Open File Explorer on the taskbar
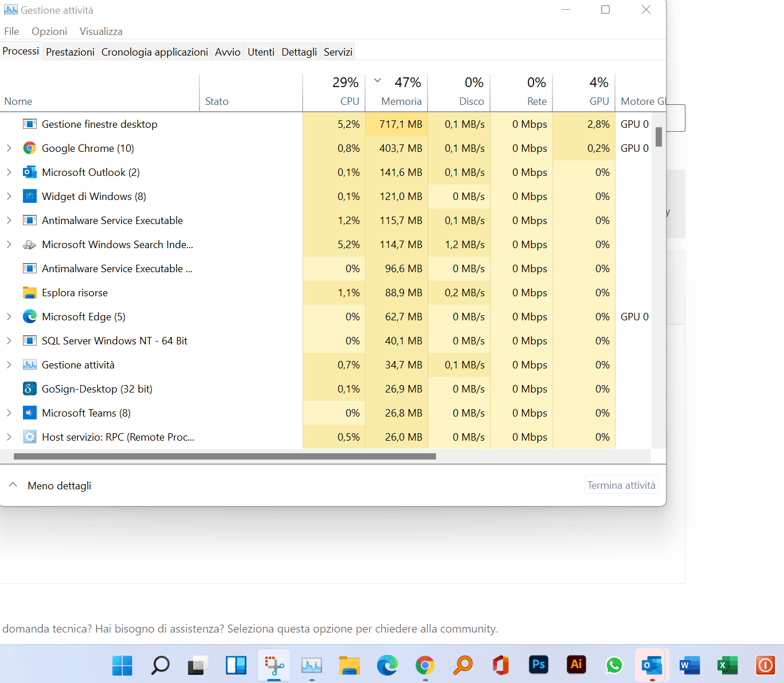 coord(349,665)
